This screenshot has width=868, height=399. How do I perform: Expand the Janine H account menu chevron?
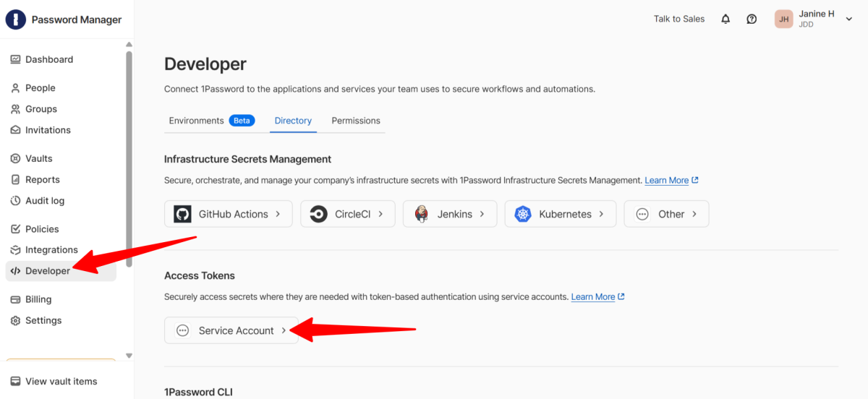pyautogui.click(x=849, y=20)
